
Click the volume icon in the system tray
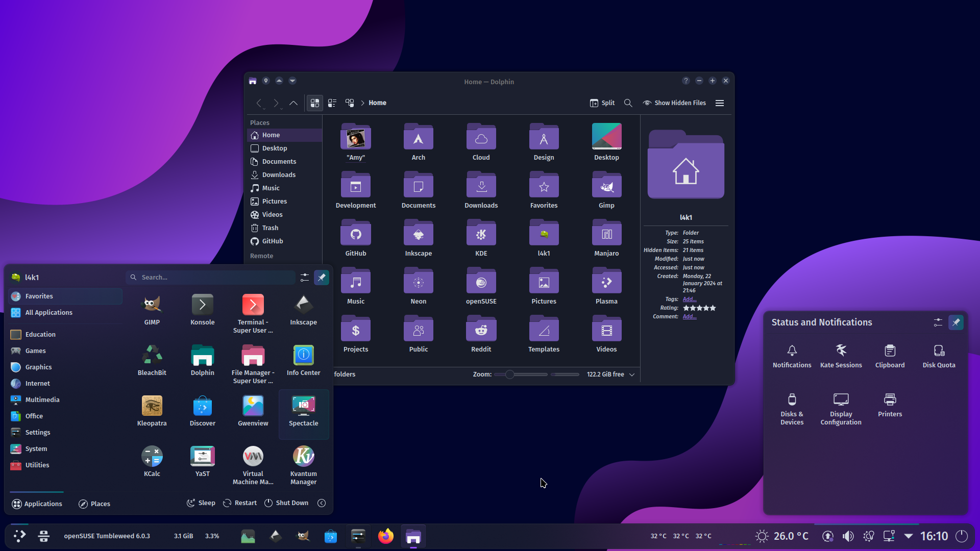(x=848, y=536)
